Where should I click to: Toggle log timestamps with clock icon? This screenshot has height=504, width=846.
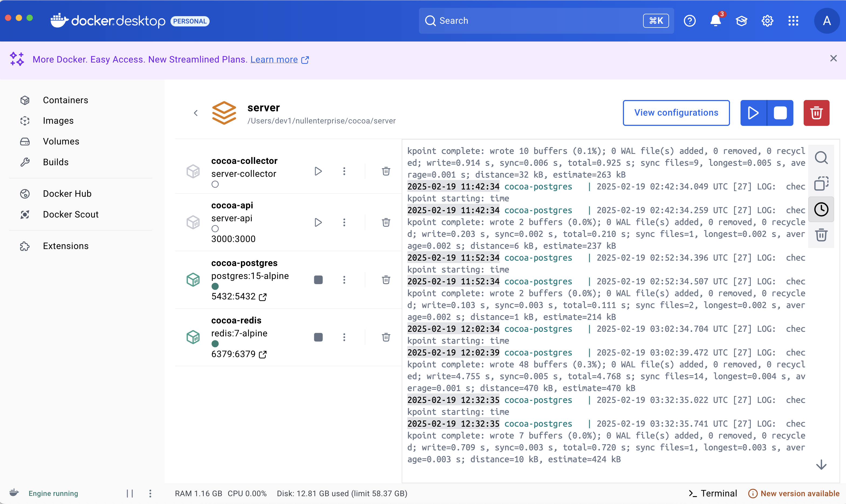pos(821,209)
